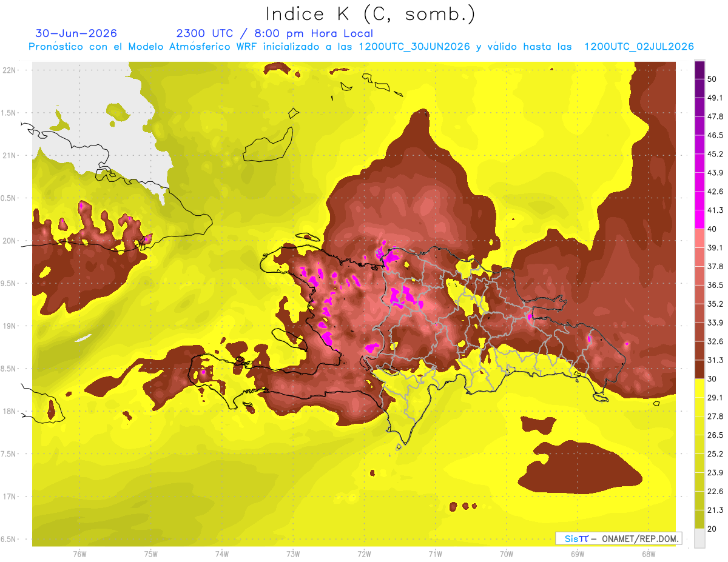Click the "21N" latitude axis label
728x562 pixels.
coord(10,155)
